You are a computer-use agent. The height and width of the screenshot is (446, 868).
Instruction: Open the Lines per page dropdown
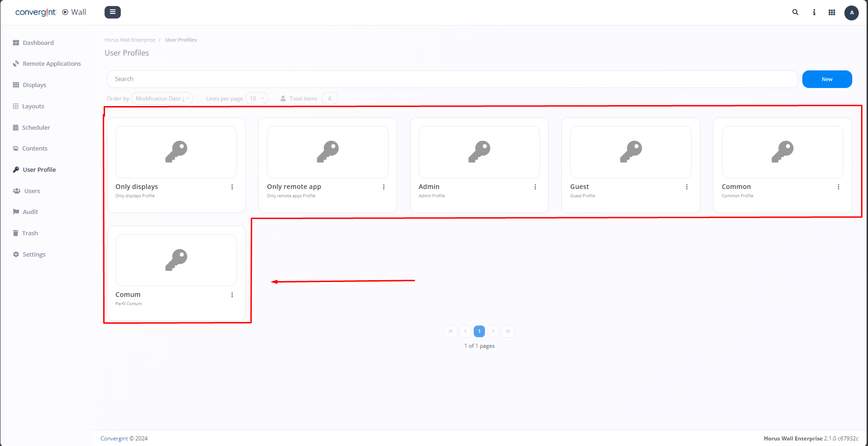click(x=257, y=98)
